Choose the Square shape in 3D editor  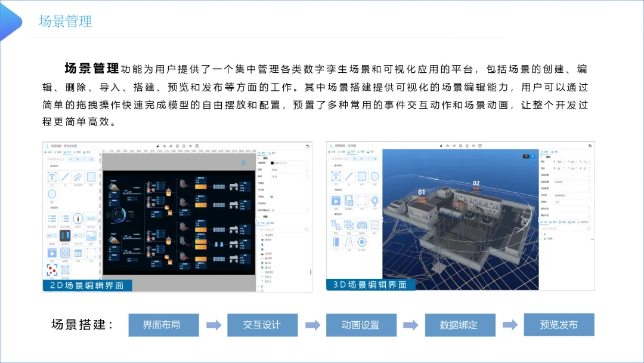click(x=362, y=176)
